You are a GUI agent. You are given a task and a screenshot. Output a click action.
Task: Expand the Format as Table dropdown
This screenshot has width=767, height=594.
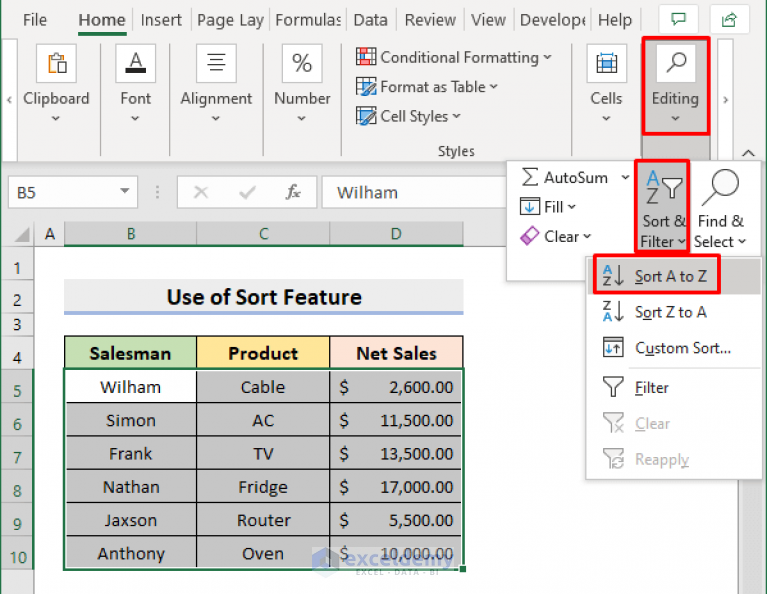tap(493, 87)
